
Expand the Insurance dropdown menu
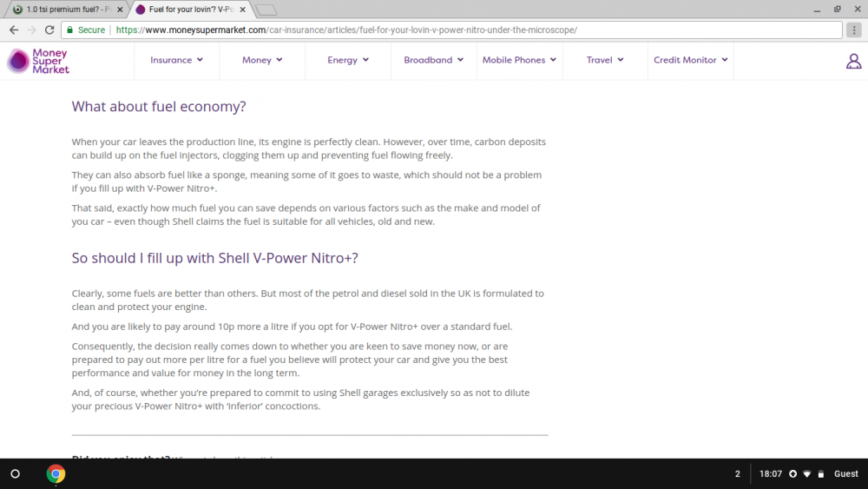point(176,60)
